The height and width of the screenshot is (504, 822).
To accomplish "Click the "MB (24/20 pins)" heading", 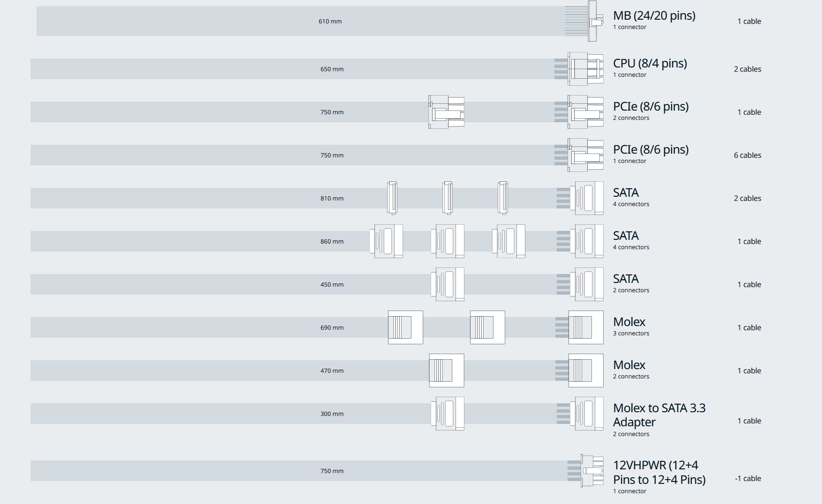I will point(654,15).
